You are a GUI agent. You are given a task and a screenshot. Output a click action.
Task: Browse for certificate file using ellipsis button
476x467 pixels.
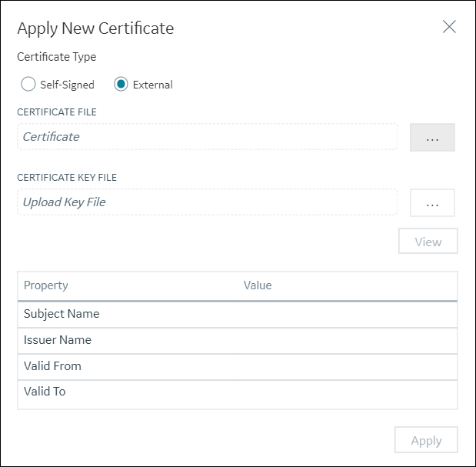tap(432, 137)
